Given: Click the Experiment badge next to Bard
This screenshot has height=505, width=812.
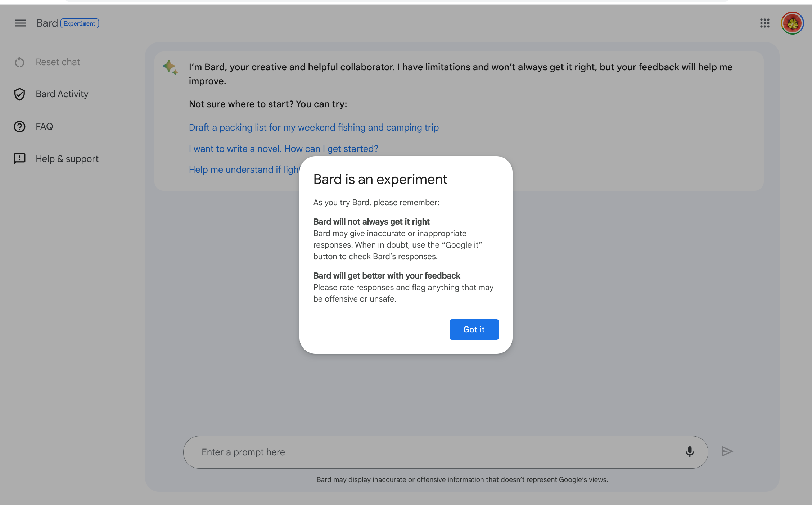Looking at the screenshot, I should [x=80, y=23].
